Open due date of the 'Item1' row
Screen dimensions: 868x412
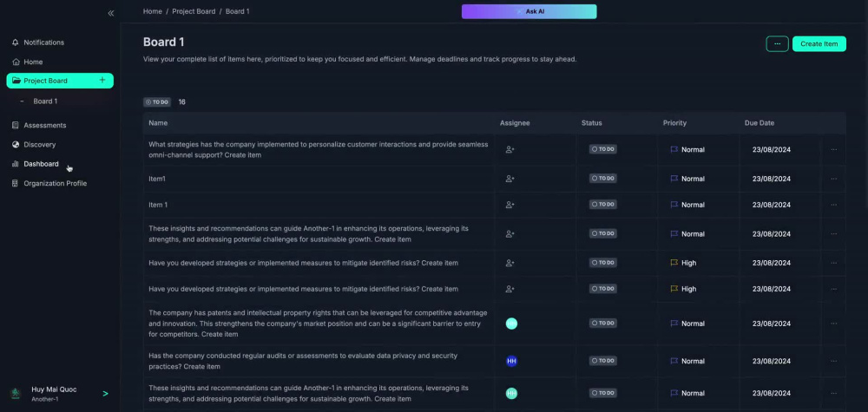click(771, 180)
